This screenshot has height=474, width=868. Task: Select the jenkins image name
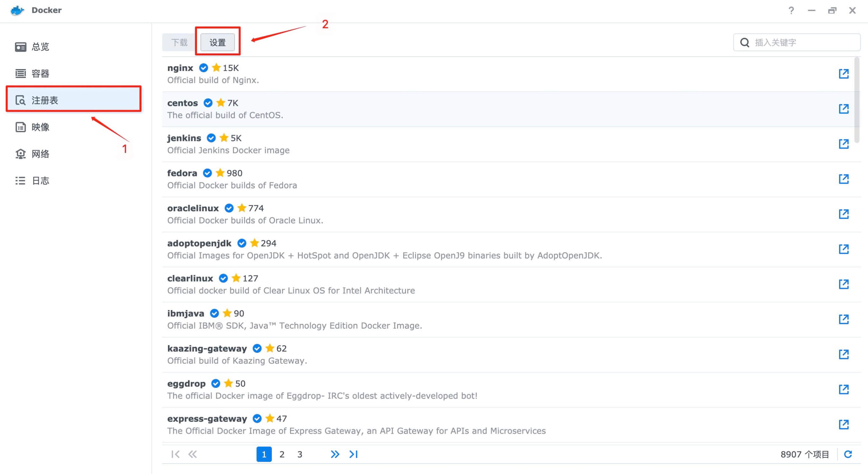184,138
